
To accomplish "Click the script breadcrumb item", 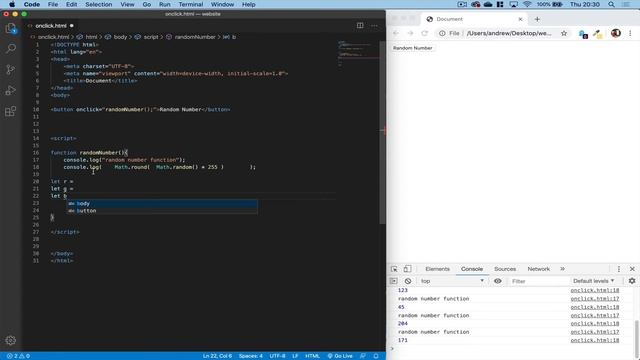I will pos(151,37).
